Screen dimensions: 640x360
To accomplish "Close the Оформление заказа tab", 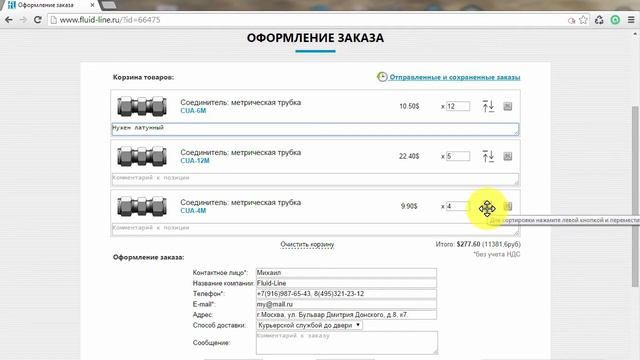I will coord(92,5).
